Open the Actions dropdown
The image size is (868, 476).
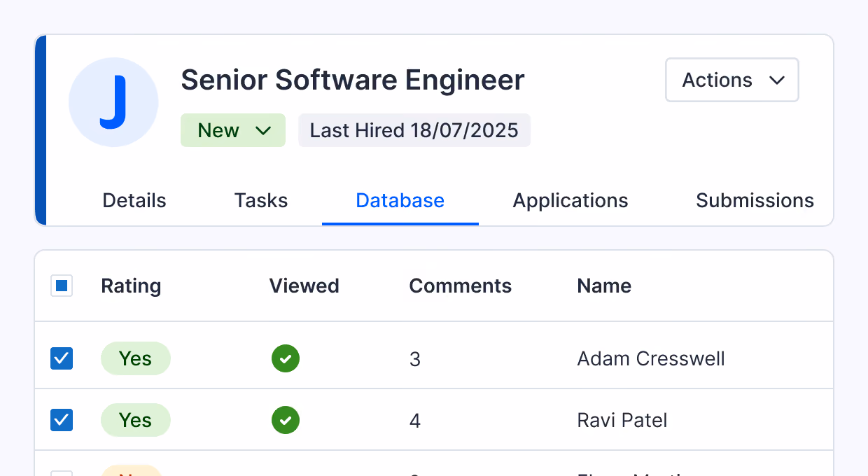(732, 80)
